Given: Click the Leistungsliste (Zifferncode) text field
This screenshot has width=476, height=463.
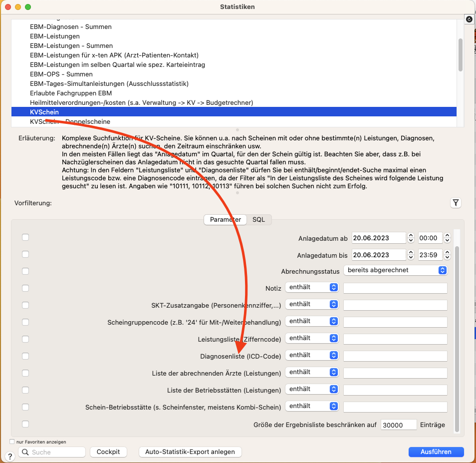Looking at the screenshot, I should [395, 339].
